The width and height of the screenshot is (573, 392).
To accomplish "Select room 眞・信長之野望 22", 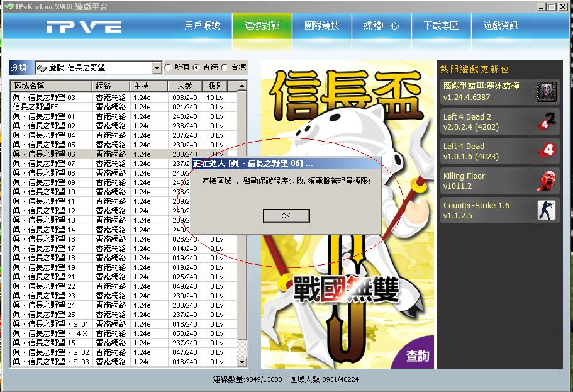I will point(125,286).
